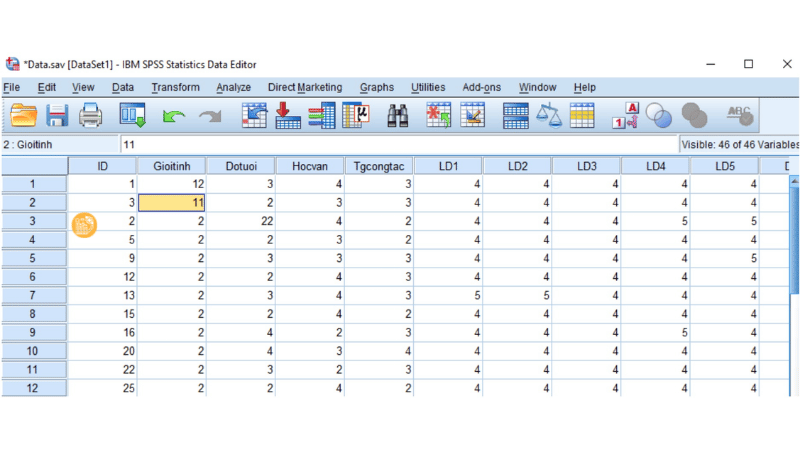Open the Transform menu
This screenshot has height=450, width=800.
coord(175,88)
